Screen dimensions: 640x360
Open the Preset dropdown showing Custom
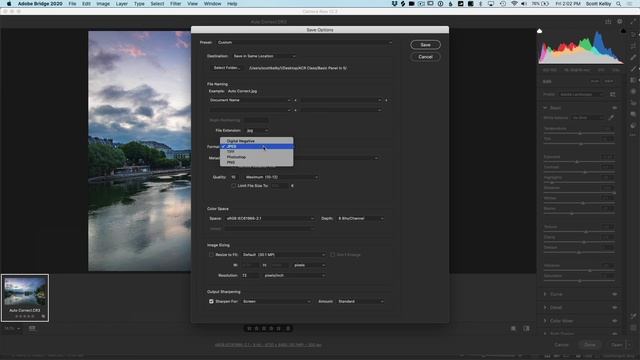coord(304,42)
